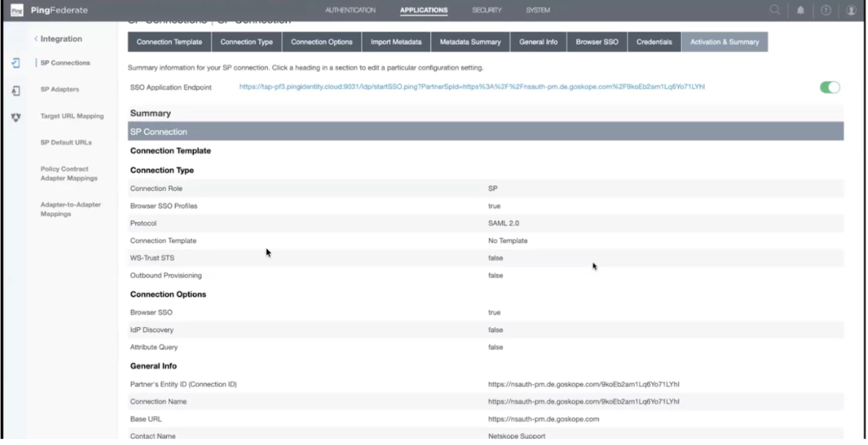
Task: Open the APPLICATIONS menu
Action: point(424,10)
